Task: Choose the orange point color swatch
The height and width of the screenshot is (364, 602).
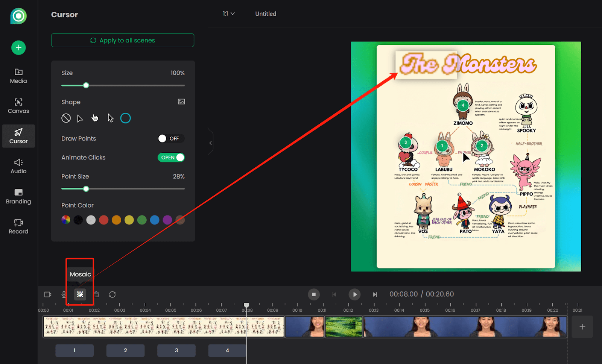Action: (x=117, y=220)
